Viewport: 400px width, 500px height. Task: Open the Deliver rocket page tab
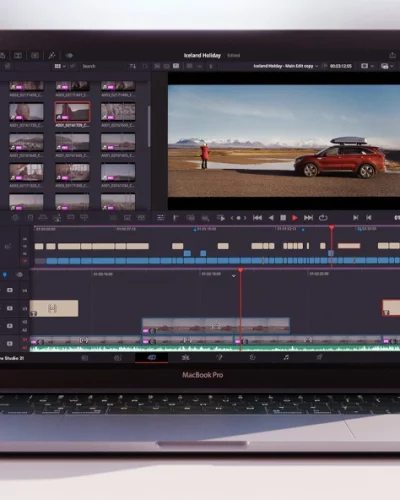click(x=319, y=357)
